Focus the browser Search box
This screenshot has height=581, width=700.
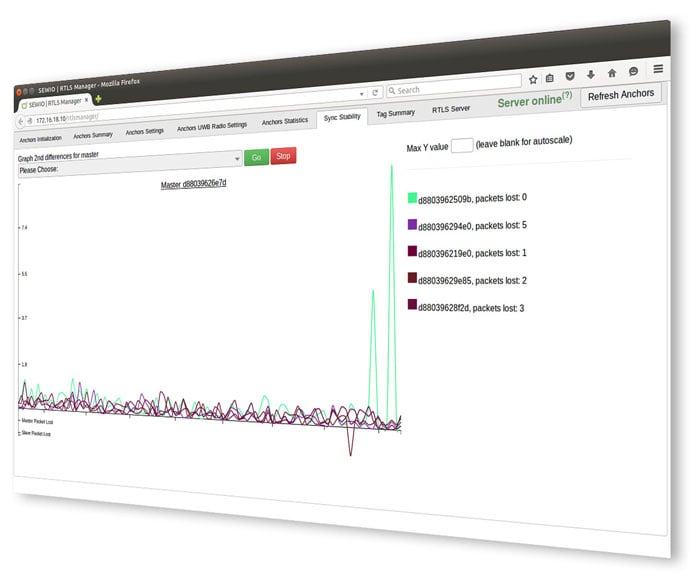pos(454,86)
